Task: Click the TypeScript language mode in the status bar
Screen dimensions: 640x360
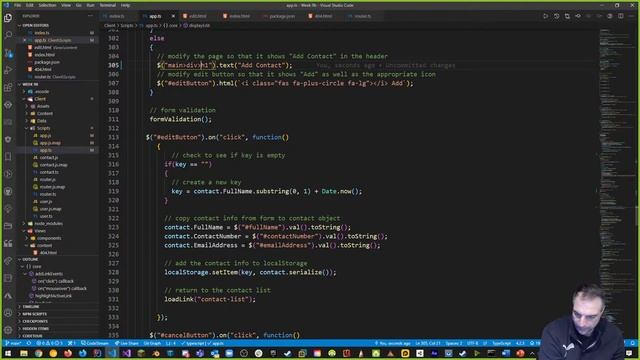Action: click(x=501, y=343)
